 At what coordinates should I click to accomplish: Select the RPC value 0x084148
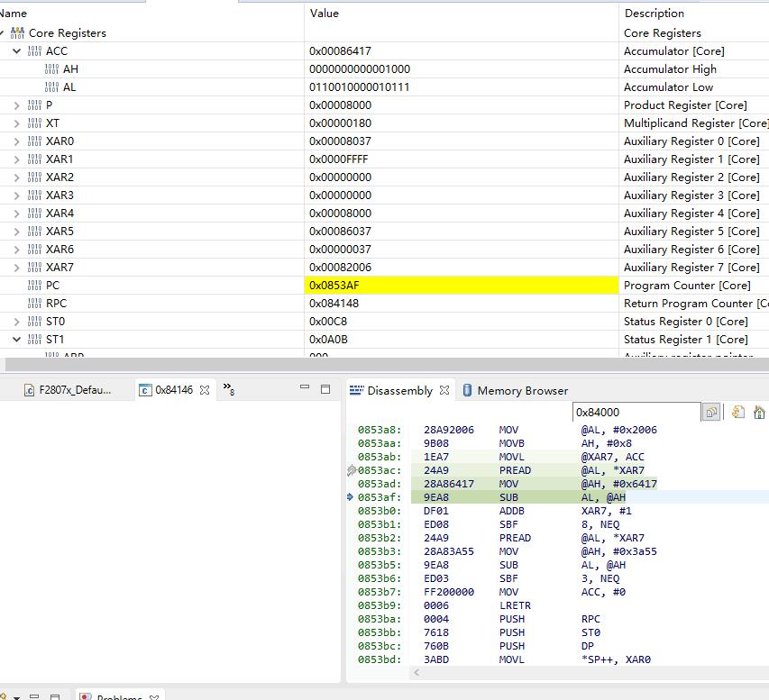tap(334, 304)
